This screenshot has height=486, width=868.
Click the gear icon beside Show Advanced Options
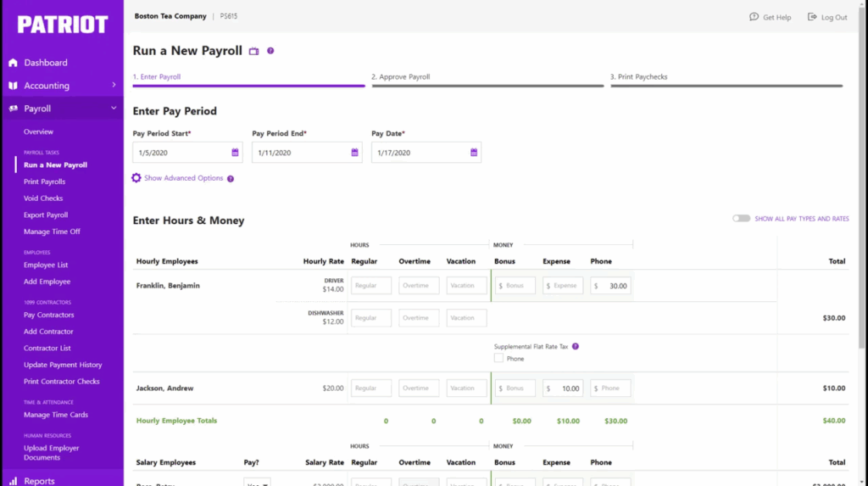(136, 178)
